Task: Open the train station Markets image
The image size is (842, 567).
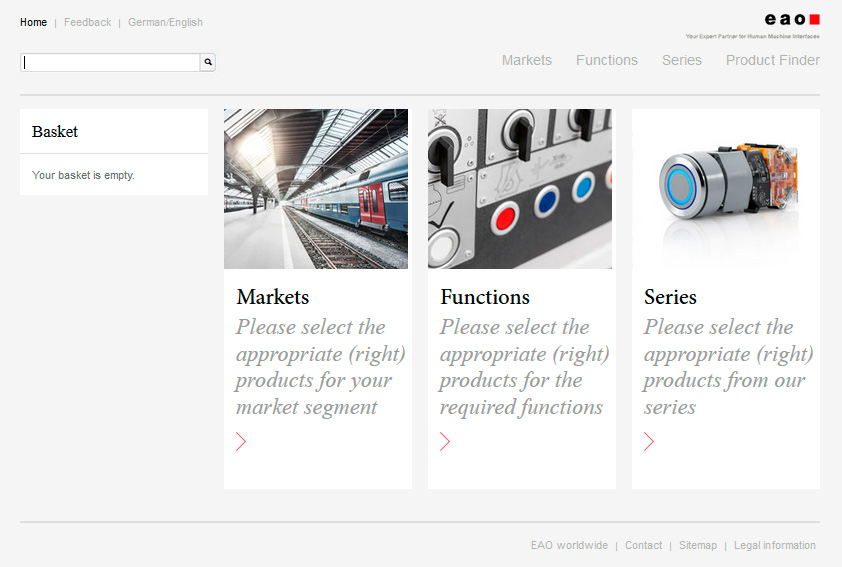Action: pyautogui.click(x=316, y=189)
